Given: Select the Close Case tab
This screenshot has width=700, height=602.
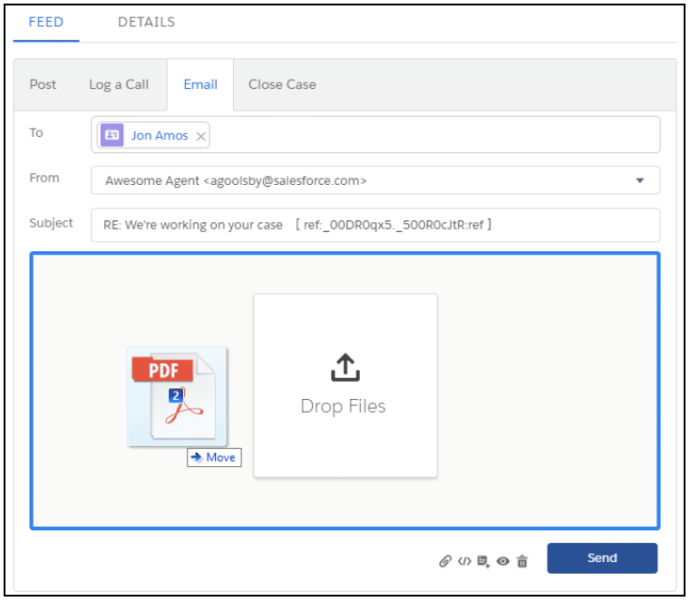Looking at the screenshot, I should click(x=282, y=84).
